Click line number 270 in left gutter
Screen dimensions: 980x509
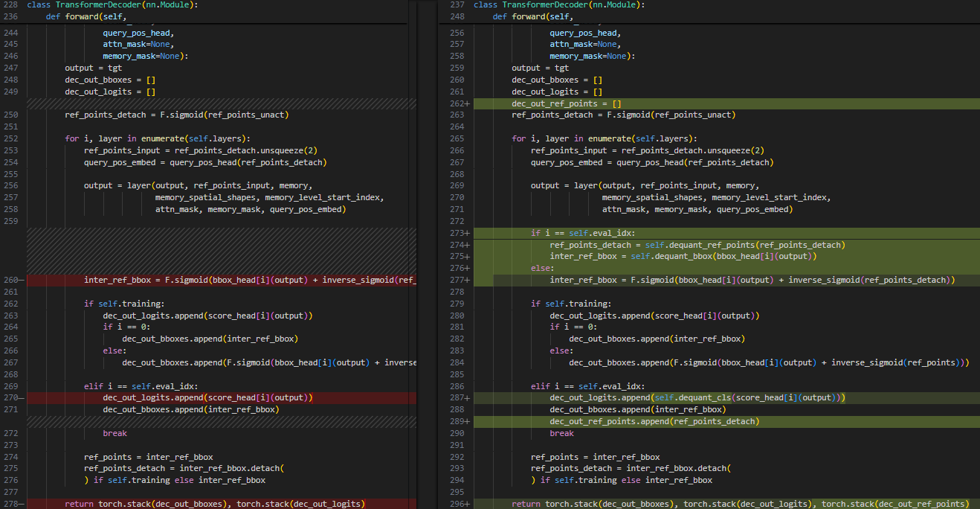point(10,397)
